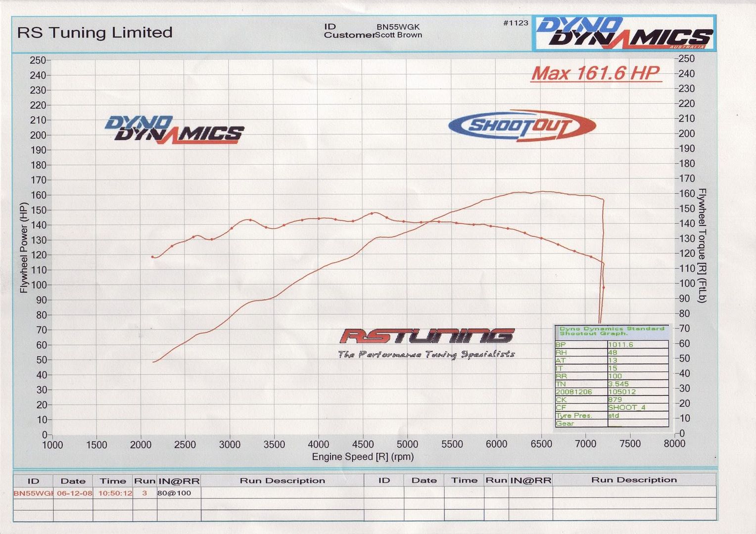Click the 'Max 161.6 HP' label
Viewport: 756px width, 534px height.
[x=596, y=73]
